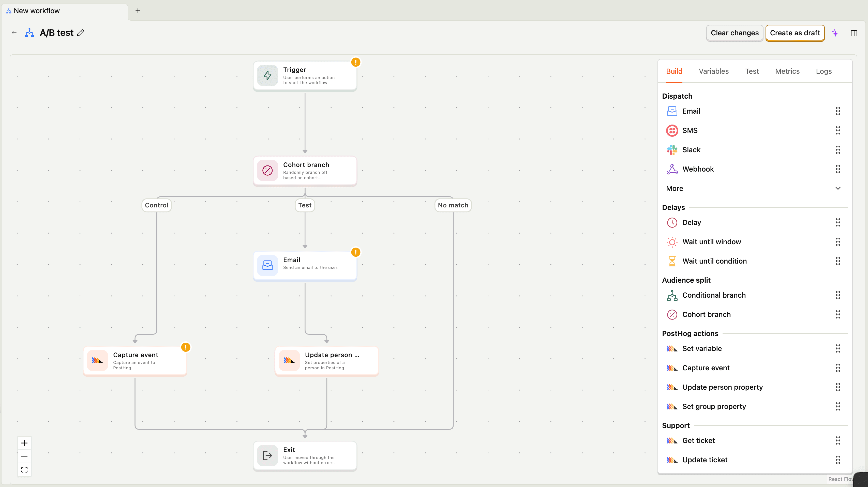Switch to the Variables tab

(713, 71)
